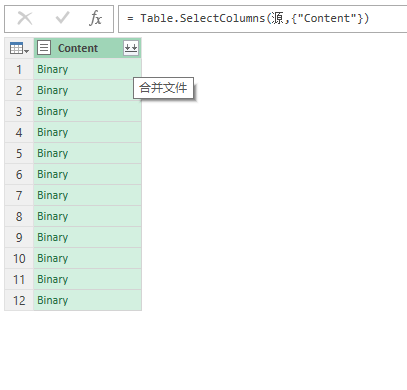Select row number 6
Image resolution: width=407 pixels, height=390 pixels.
point(19,174)
